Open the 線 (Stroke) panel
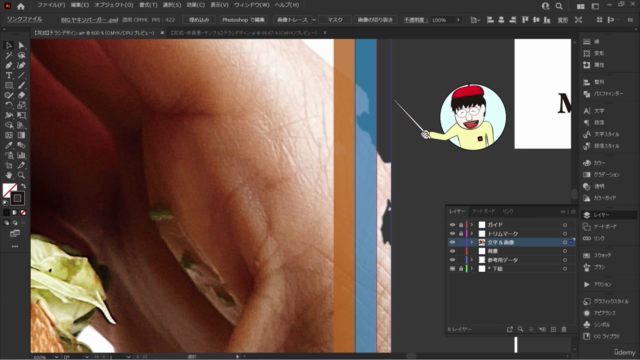Screen dimensions: 640x360 click(x=591, y=42)
